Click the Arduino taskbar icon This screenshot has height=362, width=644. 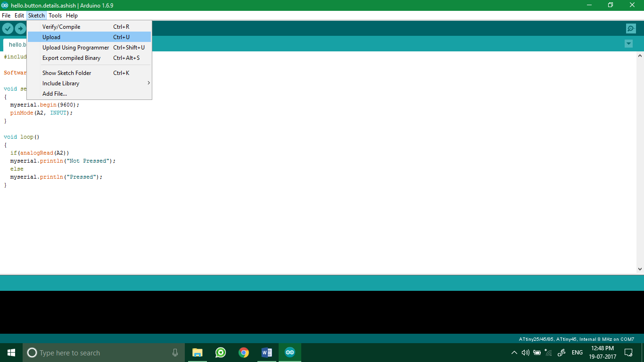(290, 353)
